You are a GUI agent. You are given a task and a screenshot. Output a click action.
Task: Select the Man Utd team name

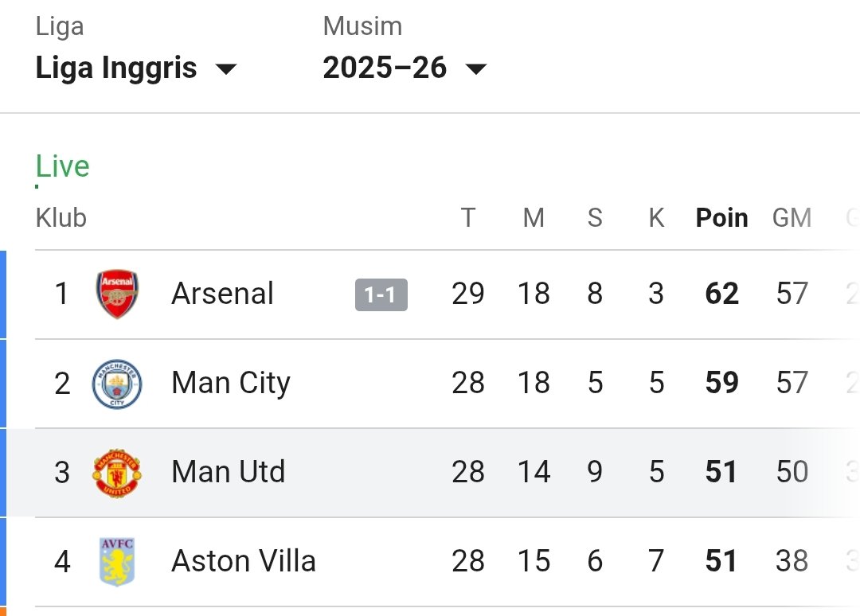228,473
